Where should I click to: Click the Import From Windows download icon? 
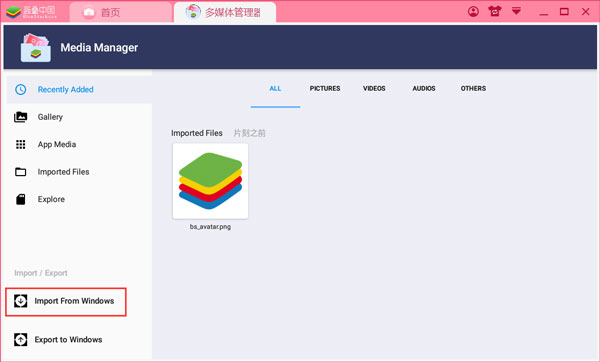point(20,301)
